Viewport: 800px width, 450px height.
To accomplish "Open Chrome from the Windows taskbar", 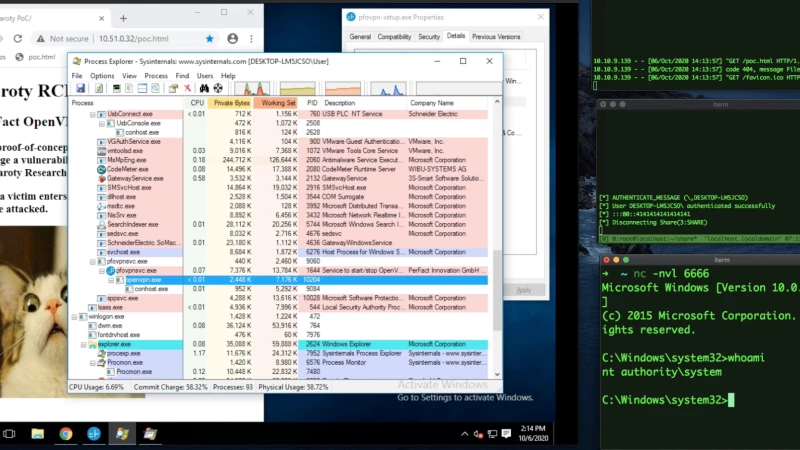I will click(66, 434).
